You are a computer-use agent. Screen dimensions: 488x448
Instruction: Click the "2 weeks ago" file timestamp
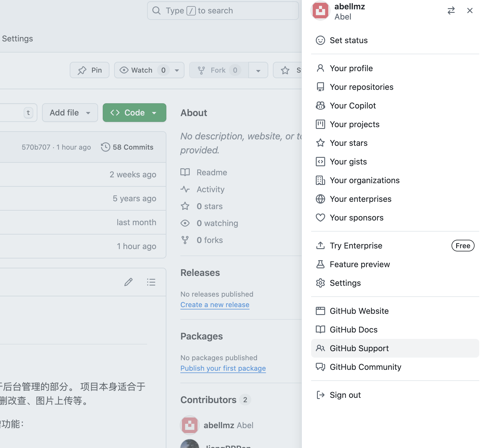coord(133,174)
